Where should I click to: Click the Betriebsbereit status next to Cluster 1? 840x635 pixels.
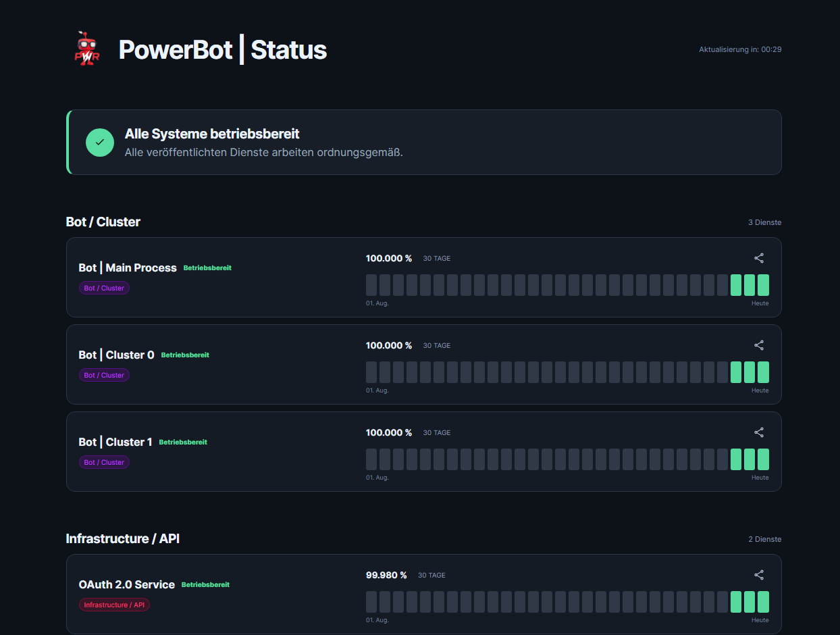[x=183, y=442]
